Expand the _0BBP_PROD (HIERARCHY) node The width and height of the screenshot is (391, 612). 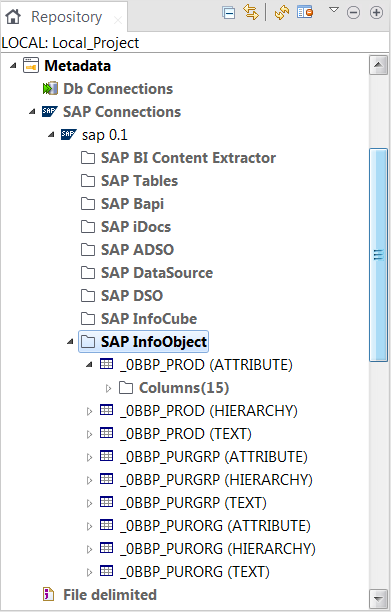pyautogui.click(x=89, y=411)
